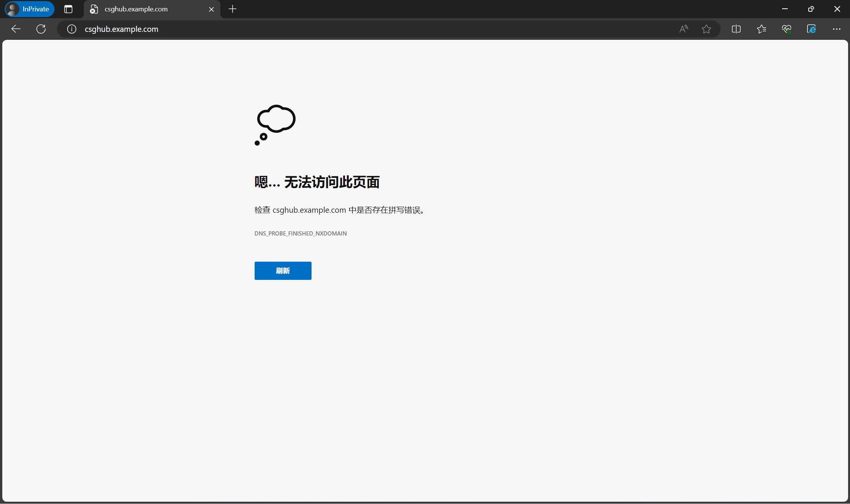View site information icon in address bar
Screen dimensions: 850x504
(72, 29)
